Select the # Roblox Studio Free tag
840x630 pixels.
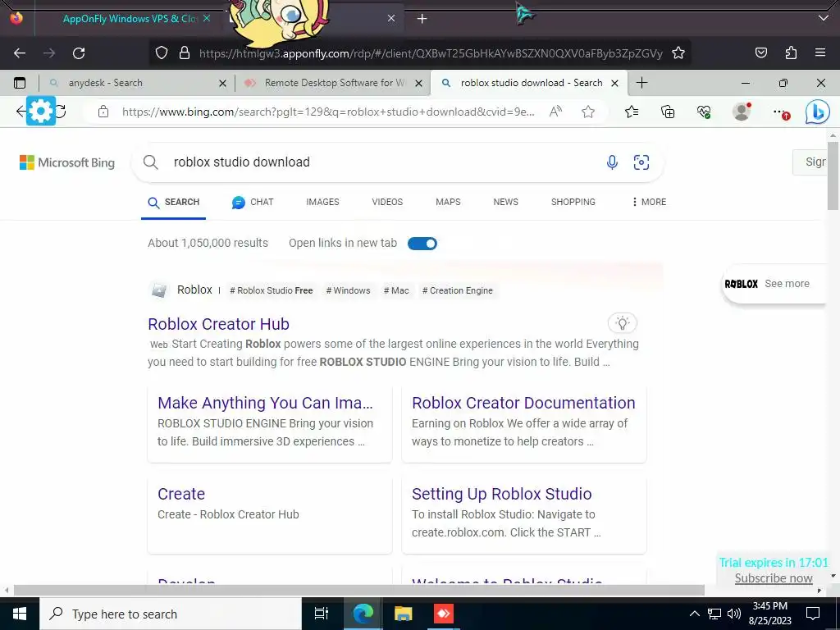tap(271, 290)
